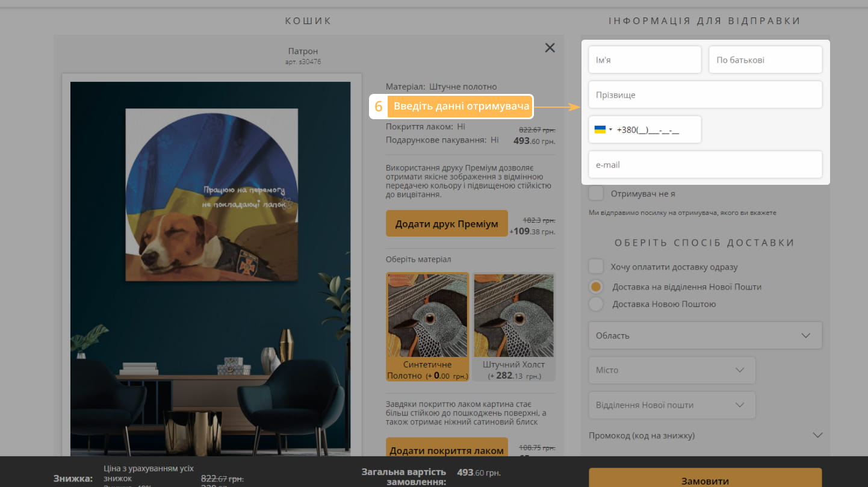
Task: Click into the Прізвище field
Action: point(705,95)
